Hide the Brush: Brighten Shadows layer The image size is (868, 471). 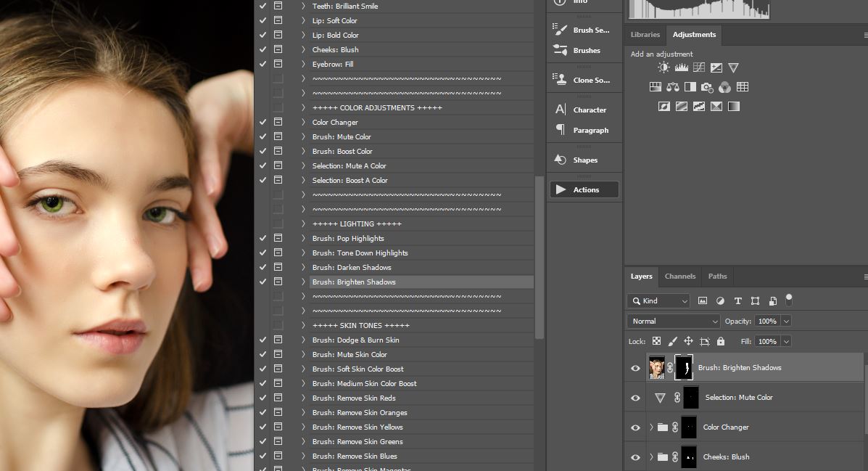[635, 368]
